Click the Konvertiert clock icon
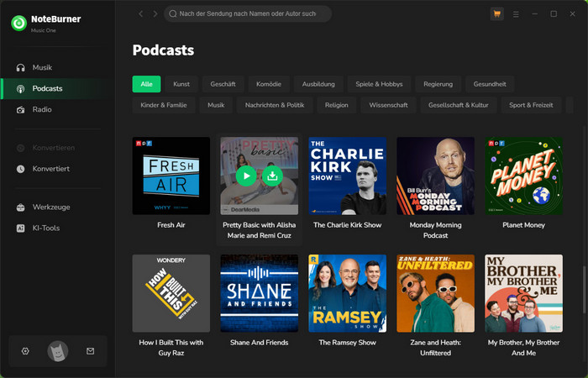Image resolution: width=588 pixels, height=378 pixels. [21, 169]
